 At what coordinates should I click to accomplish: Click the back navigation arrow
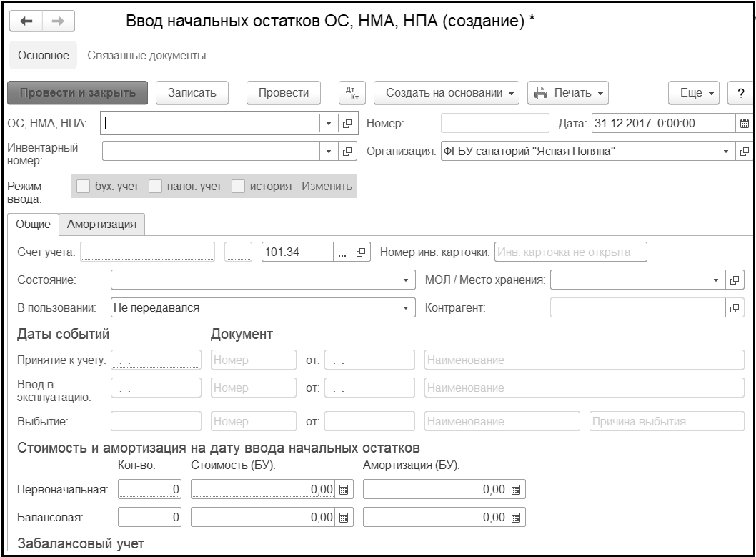28,21
